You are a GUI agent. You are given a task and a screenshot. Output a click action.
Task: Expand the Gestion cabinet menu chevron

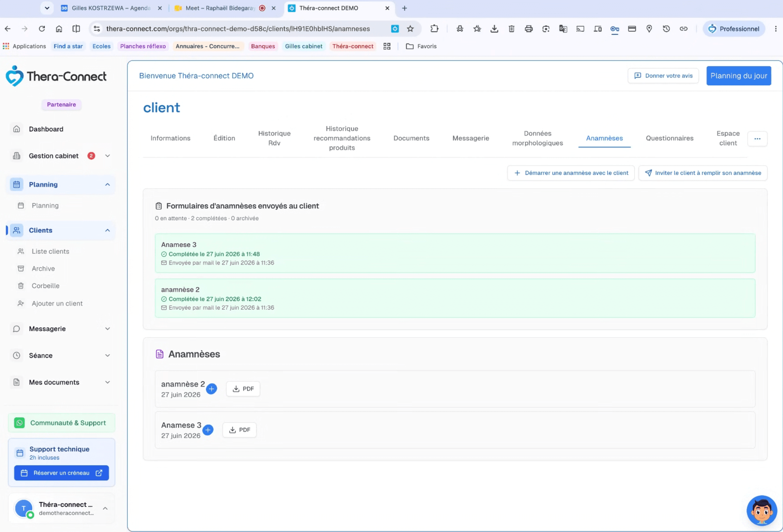(108, 156)
